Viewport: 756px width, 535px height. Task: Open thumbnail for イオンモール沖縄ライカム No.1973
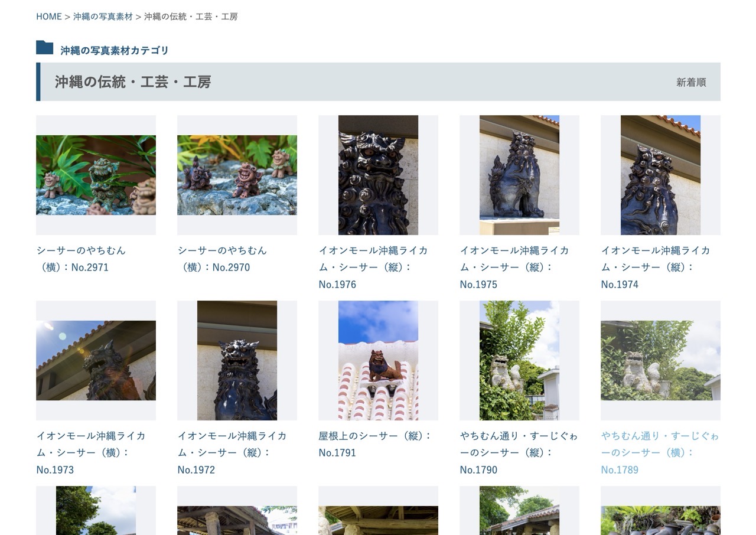click(96, 360)
